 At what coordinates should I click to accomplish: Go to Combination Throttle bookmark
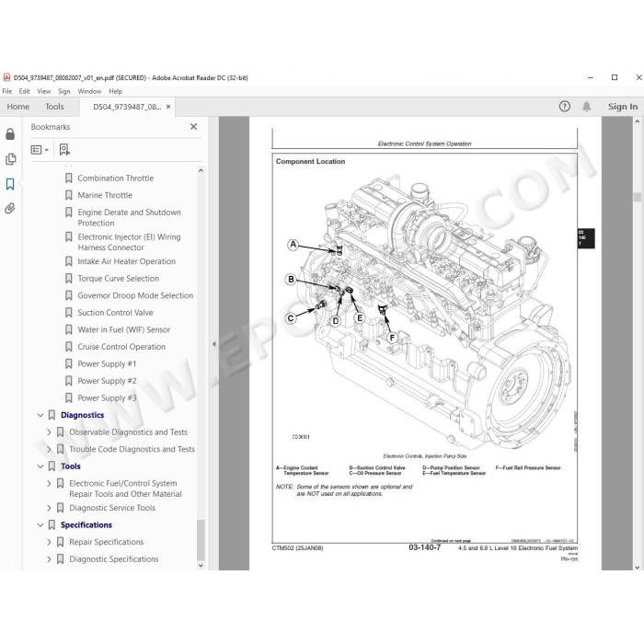click(115, 178)
